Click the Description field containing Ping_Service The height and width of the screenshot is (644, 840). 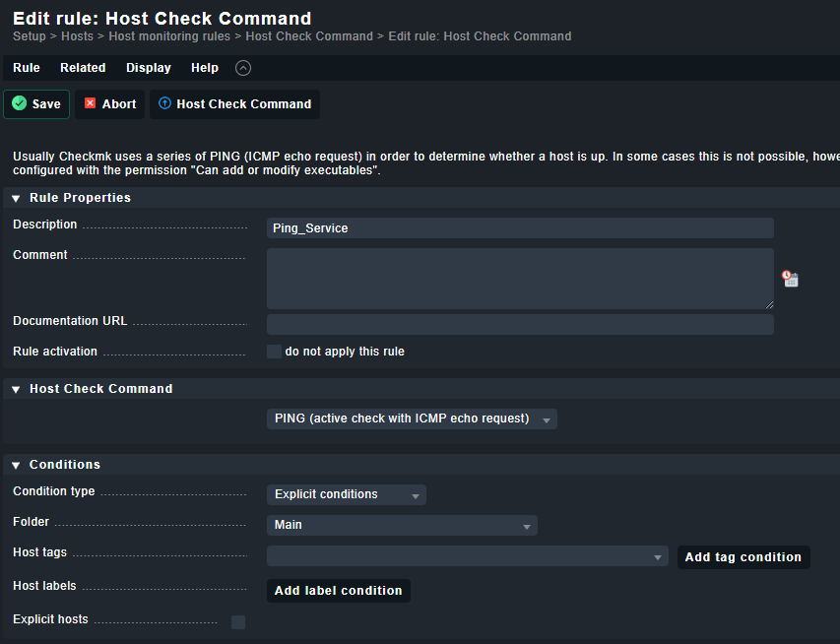point(520,228)
